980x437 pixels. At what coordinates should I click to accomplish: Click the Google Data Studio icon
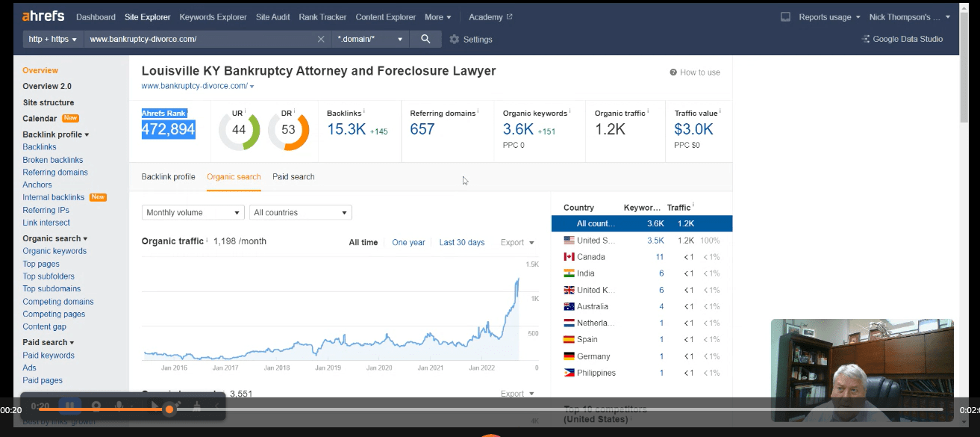(x=866, y=40)
